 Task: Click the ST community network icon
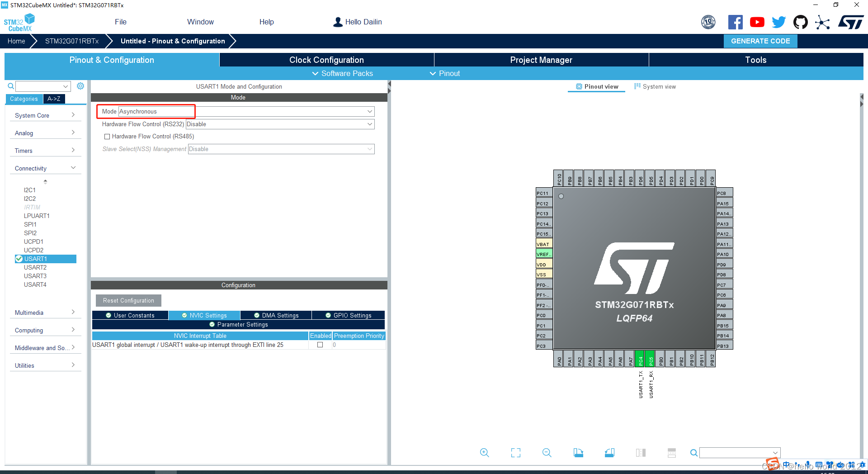pyautogui.click(x=822, y=22)
